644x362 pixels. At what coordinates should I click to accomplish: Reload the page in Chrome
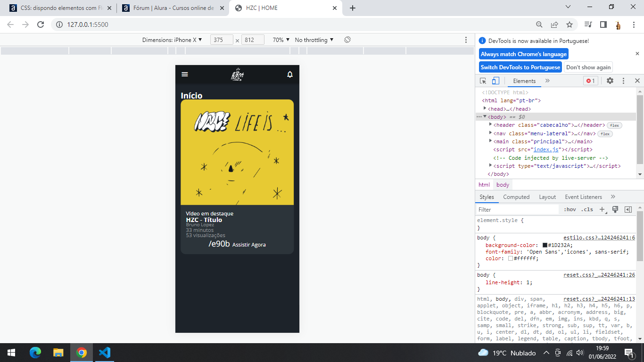[41, 25]
